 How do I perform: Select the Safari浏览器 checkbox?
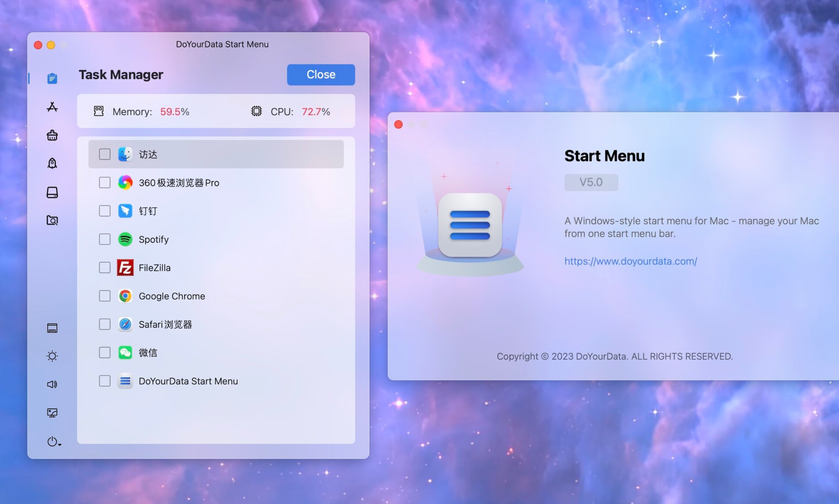tap(105, 324)
